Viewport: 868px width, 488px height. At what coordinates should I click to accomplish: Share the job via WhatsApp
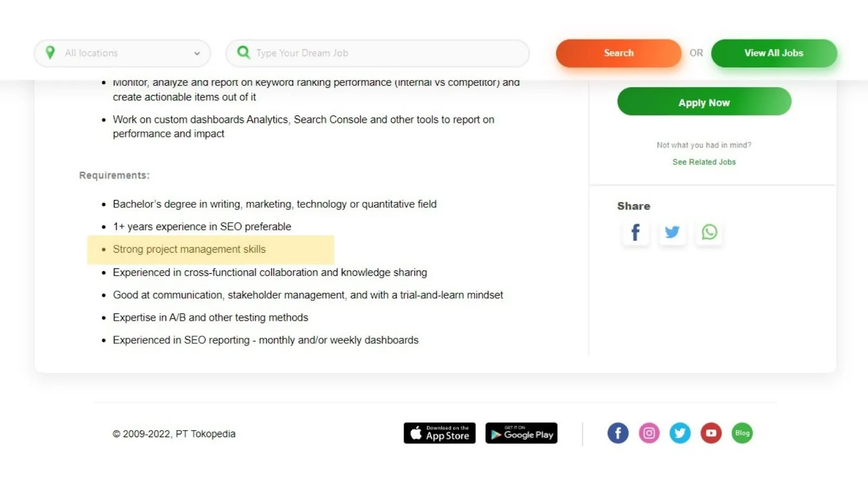pyautogui.click(x=709, y=232)
